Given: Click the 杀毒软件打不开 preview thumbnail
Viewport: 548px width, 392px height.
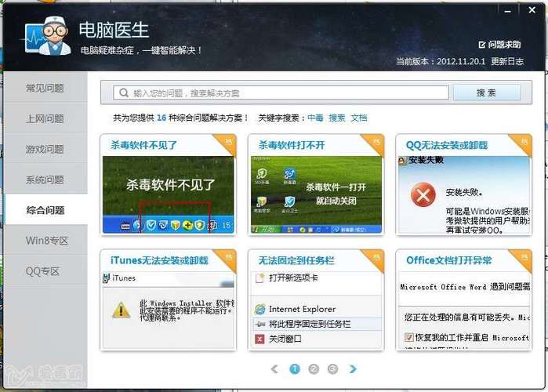Looking at the screenshot, I should (x=316, y=194).
